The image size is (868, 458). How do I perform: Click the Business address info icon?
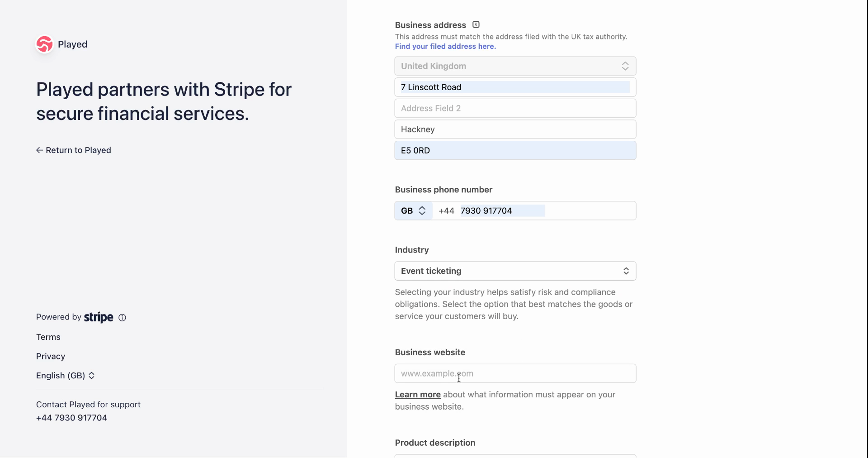[476, 25]
